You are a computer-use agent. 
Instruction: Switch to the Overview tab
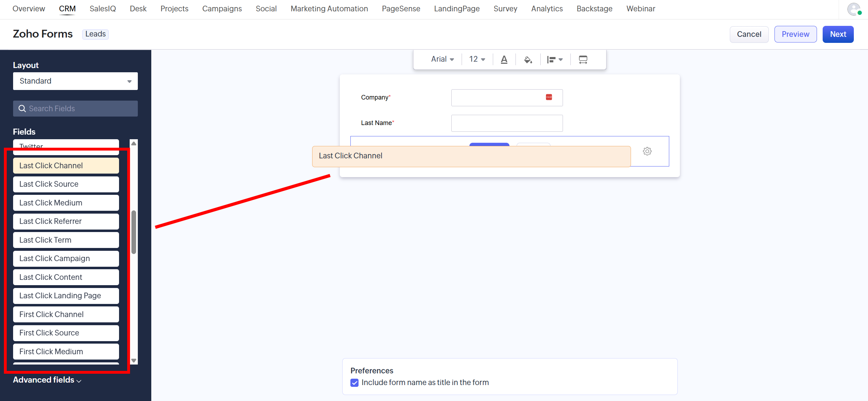click(x=29, y=9)
